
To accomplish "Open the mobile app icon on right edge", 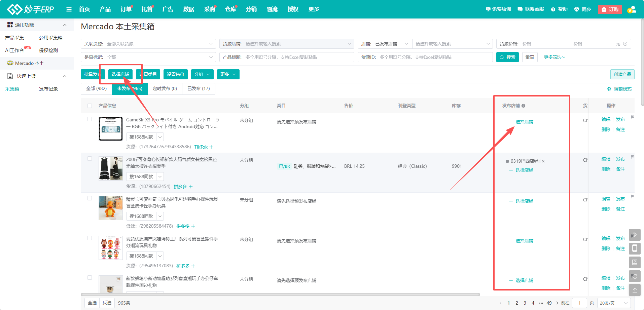I will pyautogui.click(x=635, y=248).
